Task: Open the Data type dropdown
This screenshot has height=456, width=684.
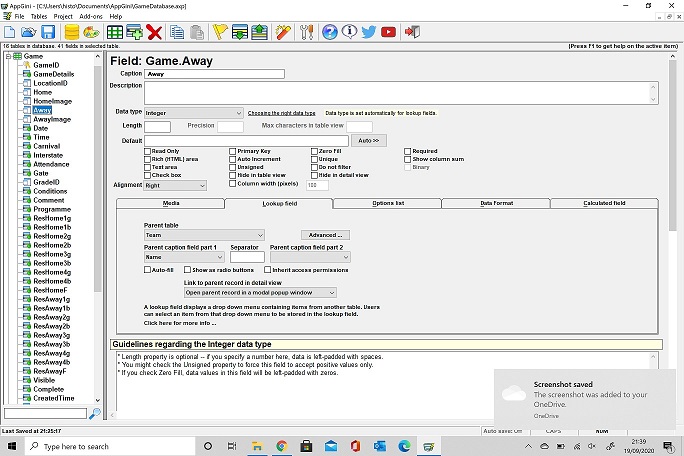Action: pyautogui.click(x=194, y=113)
